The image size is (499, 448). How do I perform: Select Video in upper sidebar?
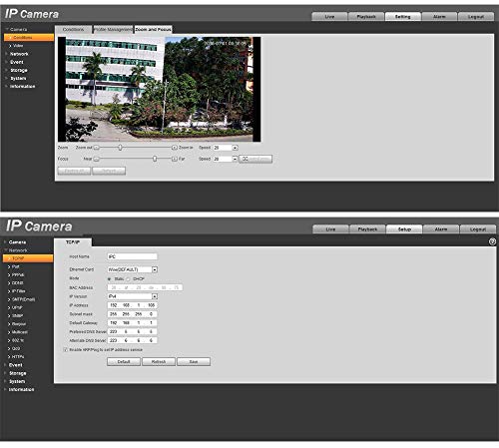[18, 46]
